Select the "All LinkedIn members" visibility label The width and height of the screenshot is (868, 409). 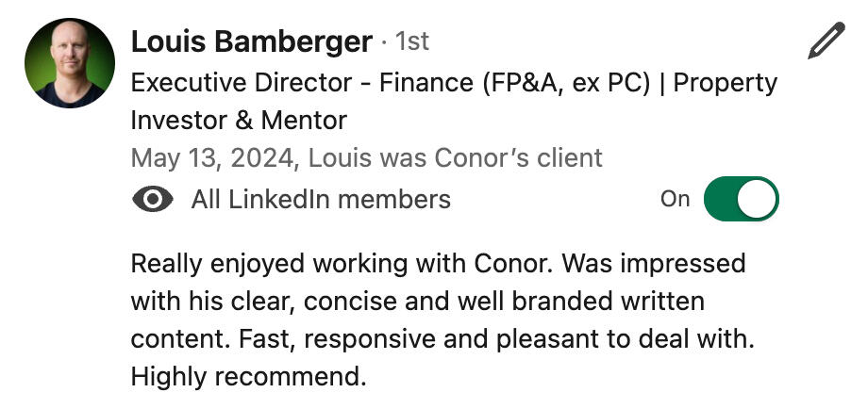click(x=320, y=200)
